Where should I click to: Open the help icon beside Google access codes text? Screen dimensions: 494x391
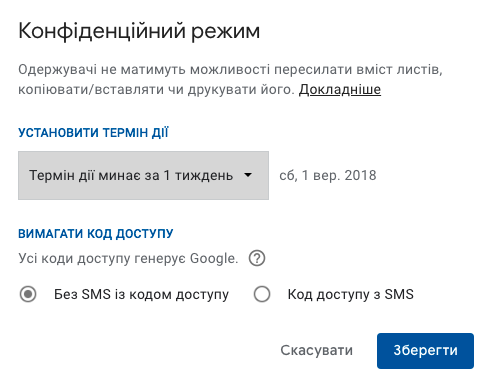click(x=257, y=258)
